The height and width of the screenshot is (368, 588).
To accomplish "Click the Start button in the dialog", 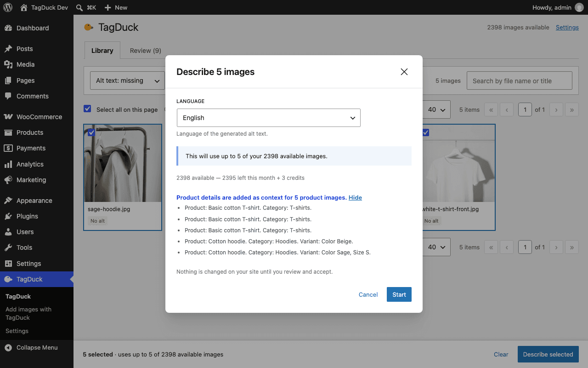I will pyautogui.click(x=399, y=294).
